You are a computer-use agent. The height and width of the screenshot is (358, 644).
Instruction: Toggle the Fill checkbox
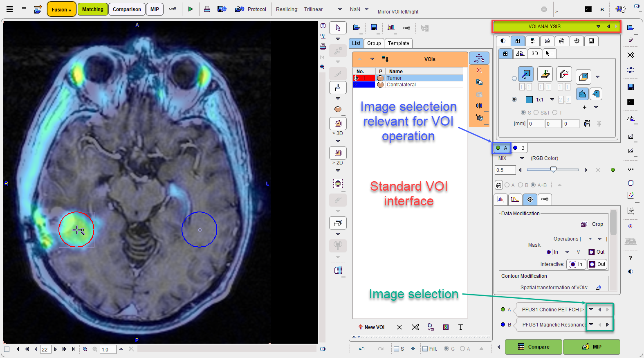[x=425, y=349]
